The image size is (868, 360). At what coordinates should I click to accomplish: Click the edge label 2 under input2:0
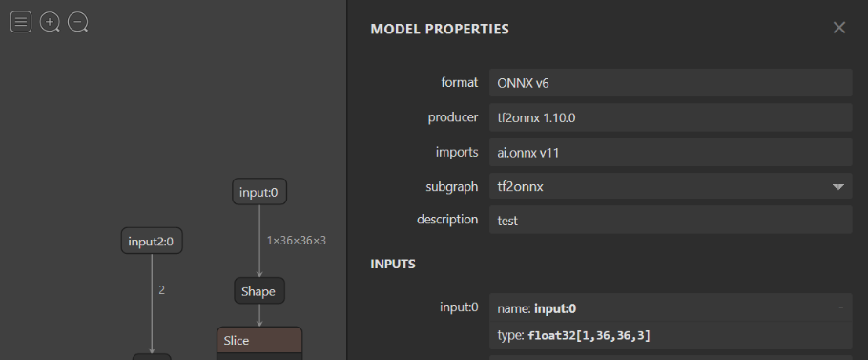tap(161, 290)
